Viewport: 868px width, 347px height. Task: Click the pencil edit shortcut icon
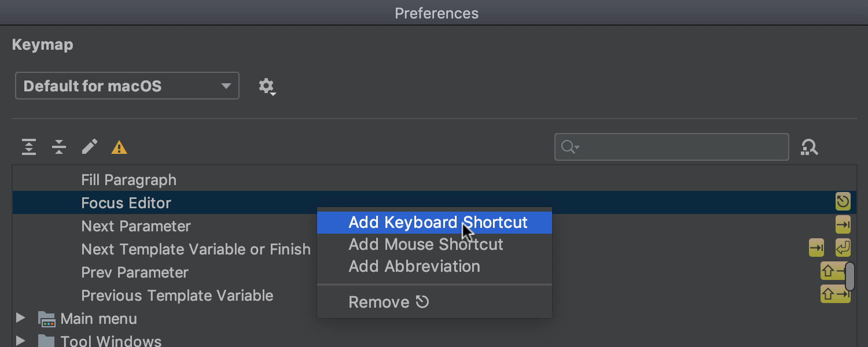[89, 147]
